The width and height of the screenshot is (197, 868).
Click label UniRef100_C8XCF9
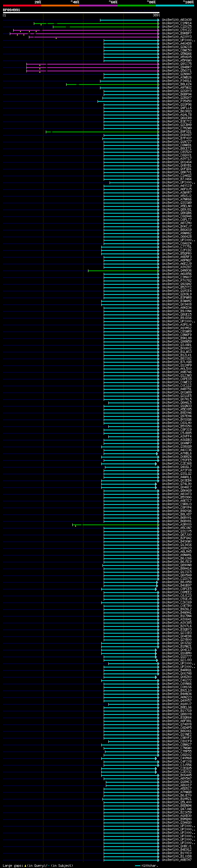pyautogui.click(x=177, y=741)
